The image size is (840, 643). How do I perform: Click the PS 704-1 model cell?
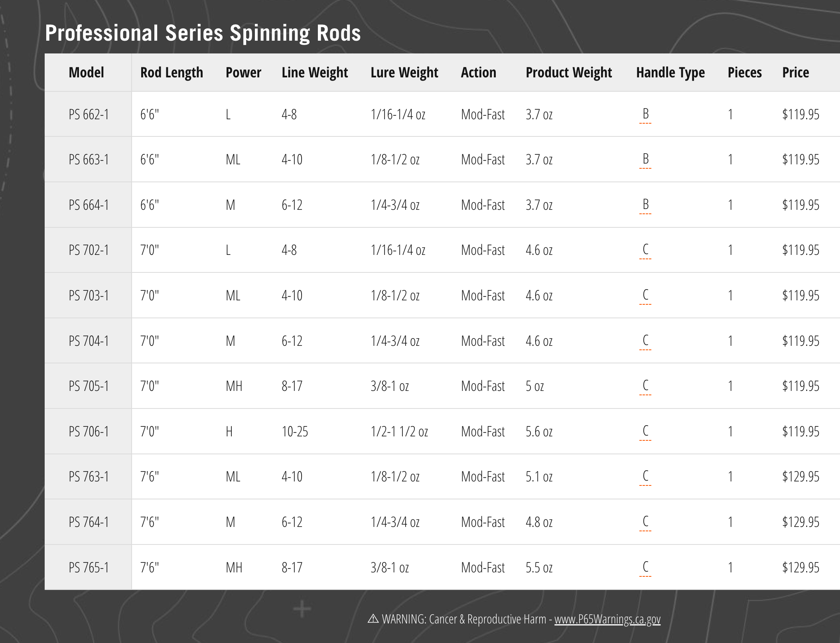[89, 341]
